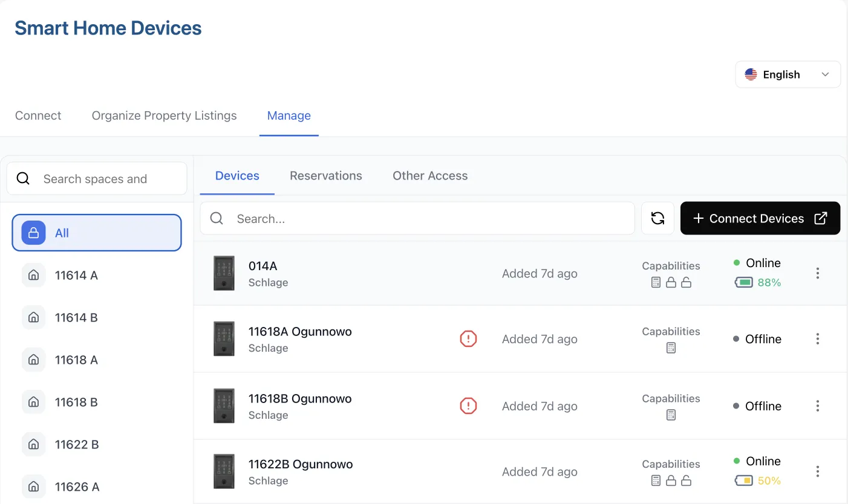Focus the Search spaces sidebar field
This screenshot has width=848, height=504.
97,178
